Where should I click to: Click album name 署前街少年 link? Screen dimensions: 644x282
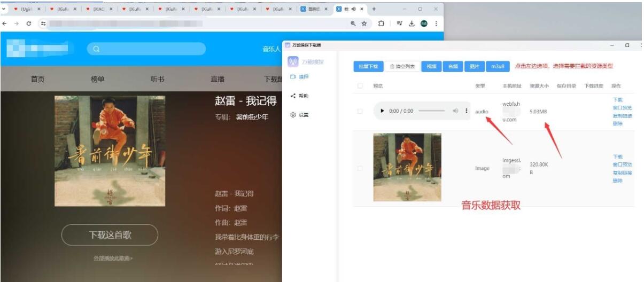pos(252,117)
